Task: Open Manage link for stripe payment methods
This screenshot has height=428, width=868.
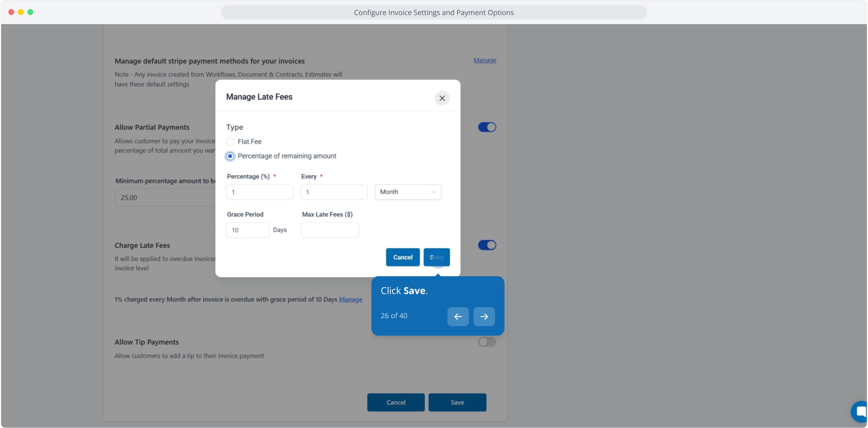Action: [485, 60]
